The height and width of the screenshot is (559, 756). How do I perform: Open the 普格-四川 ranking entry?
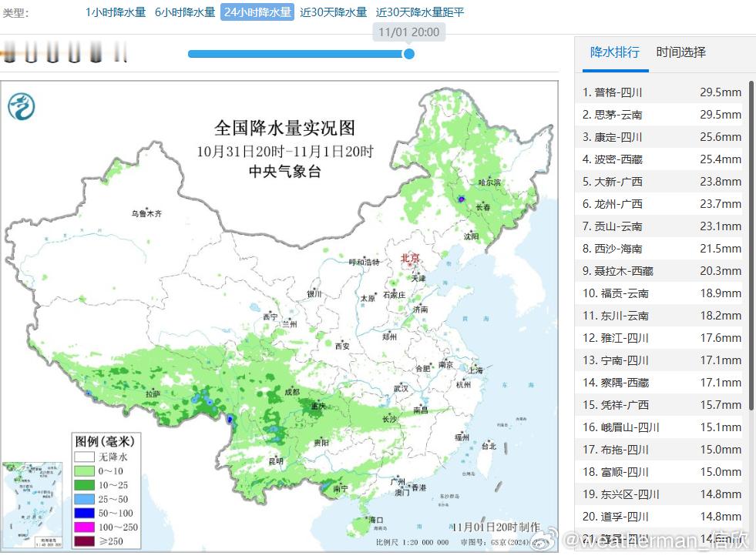(659, 92)
